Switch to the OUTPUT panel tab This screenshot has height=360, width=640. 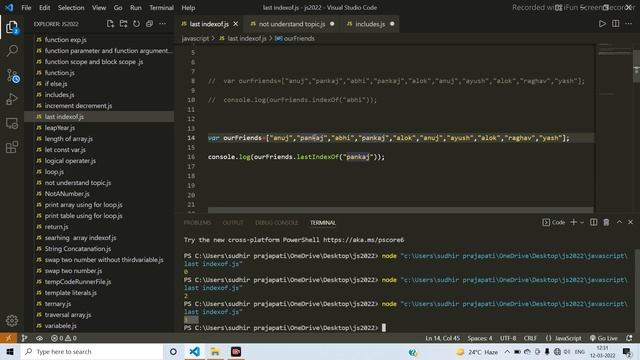(x=233, y=222)
